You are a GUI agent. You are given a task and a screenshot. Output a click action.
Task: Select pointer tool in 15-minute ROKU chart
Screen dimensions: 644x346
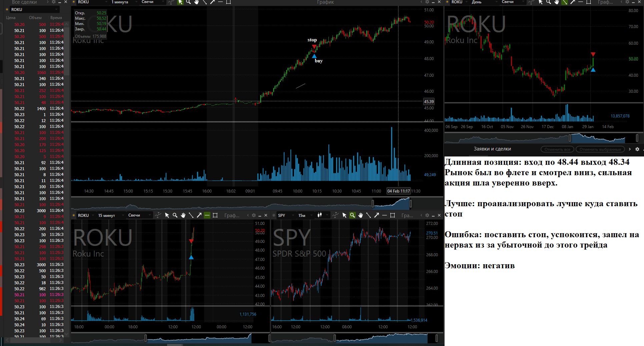pos(167,215)
